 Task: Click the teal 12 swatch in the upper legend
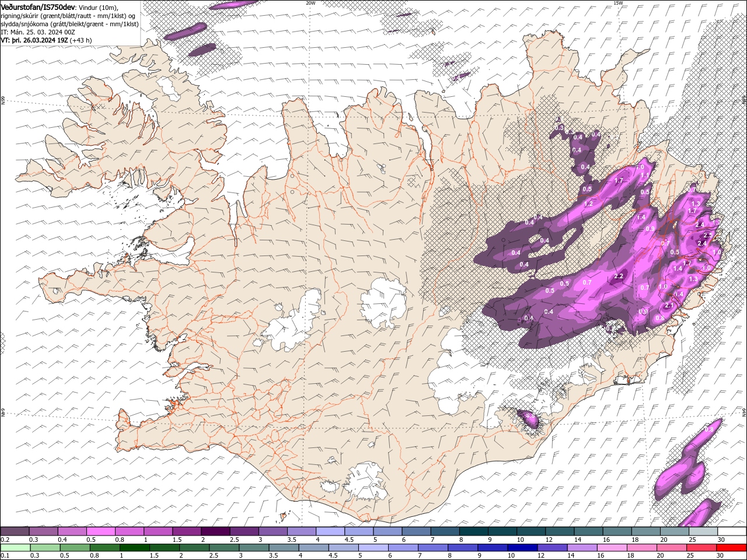click(560, 531)
